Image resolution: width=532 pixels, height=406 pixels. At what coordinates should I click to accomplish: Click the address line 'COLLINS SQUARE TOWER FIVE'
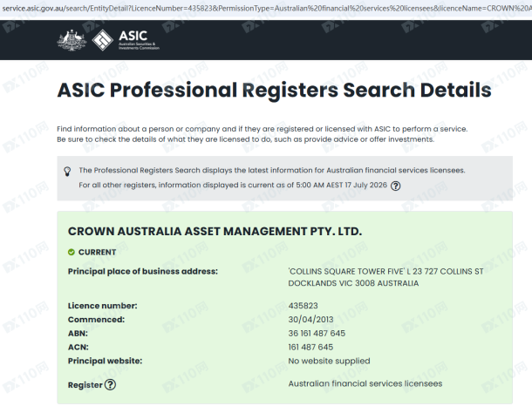pyautogui.click(x=385, y=272)
